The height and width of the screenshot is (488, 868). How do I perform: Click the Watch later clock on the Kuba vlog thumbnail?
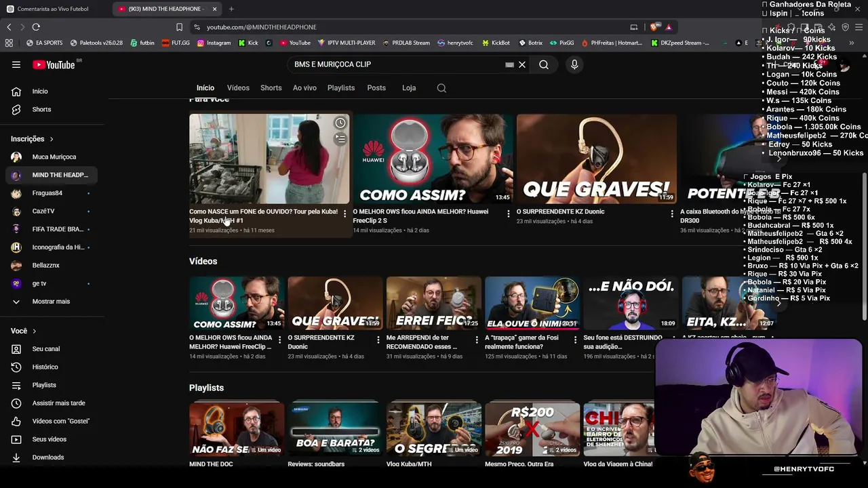tap(340, 123)
